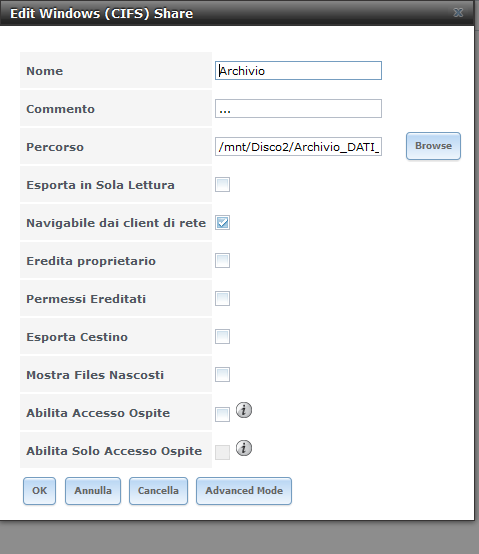
Task: Uncheck Navigabile dai client di rete
Action: [223, 223]
